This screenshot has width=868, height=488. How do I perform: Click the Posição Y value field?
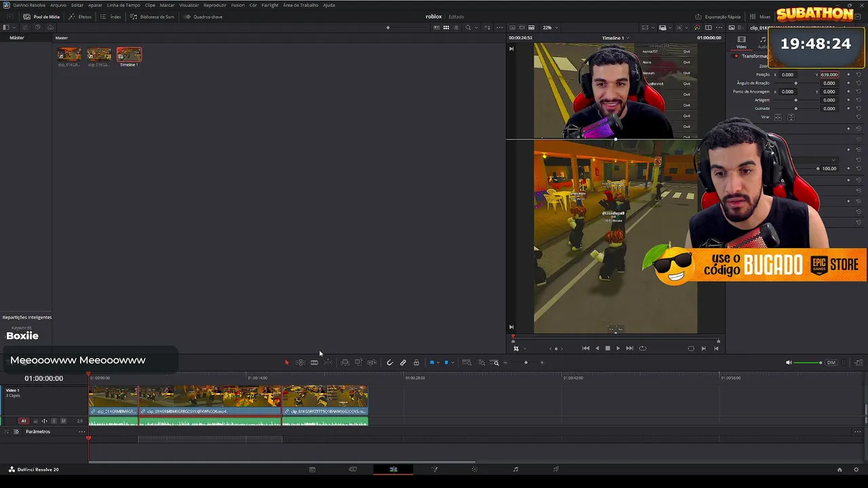829,75
